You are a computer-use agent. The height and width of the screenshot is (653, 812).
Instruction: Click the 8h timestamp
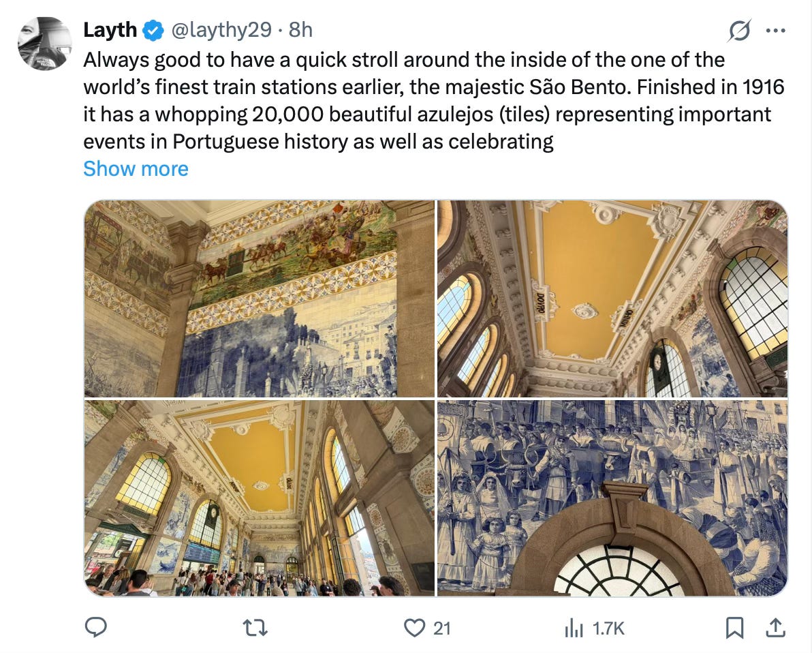click(x=300, y=30)
